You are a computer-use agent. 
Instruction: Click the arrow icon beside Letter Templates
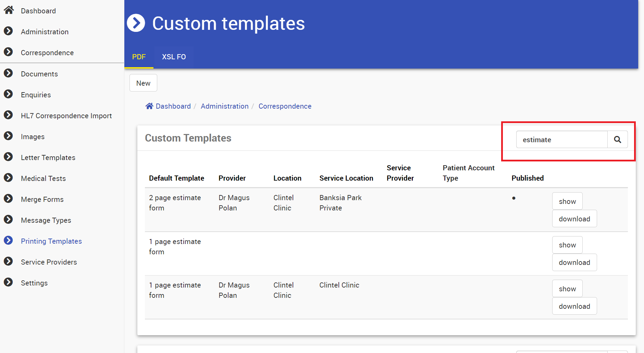tap(8, 157)
